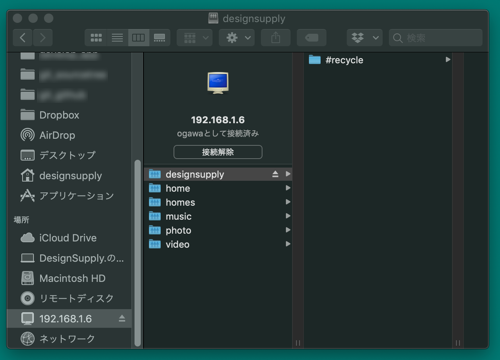Screen dimensions: 500x360
Task: Open アプリケーション in the sidebar
Action: (69, 196)
